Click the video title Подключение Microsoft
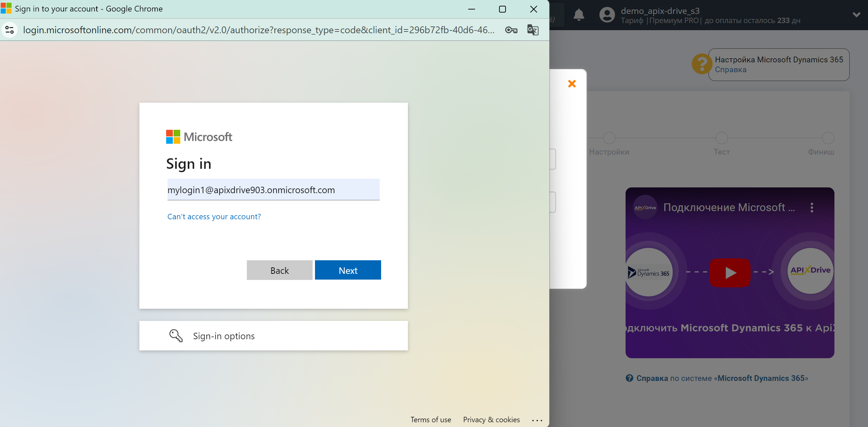The height and width of the screenshot is (427, 868). coord(729,207)
